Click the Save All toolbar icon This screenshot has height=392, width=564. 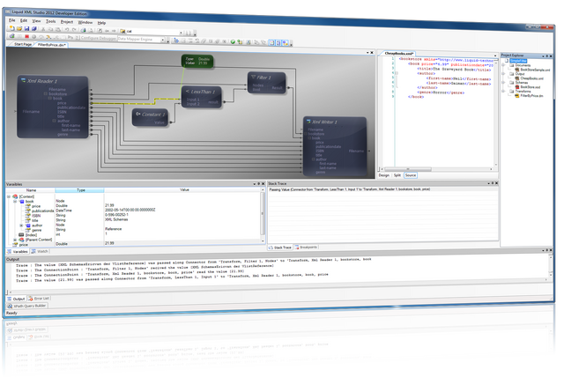click(33, 29)
